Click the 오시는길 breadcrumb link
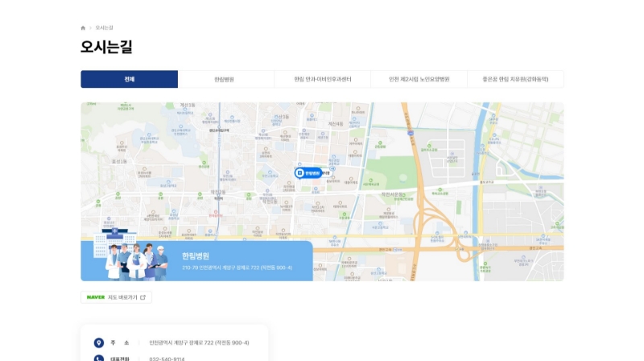This screenshot has width=644, height=361. click(x=105, y=28)
